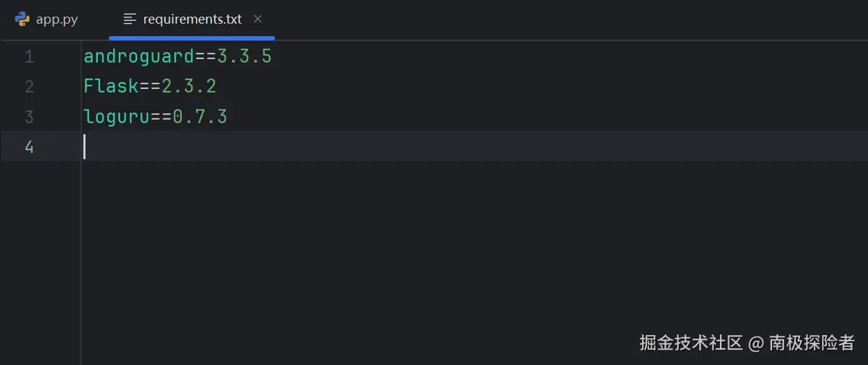The image size is (868, 365).
Task: Click the 掘金技术社区 watermark text
Action: tap(691, 342)
